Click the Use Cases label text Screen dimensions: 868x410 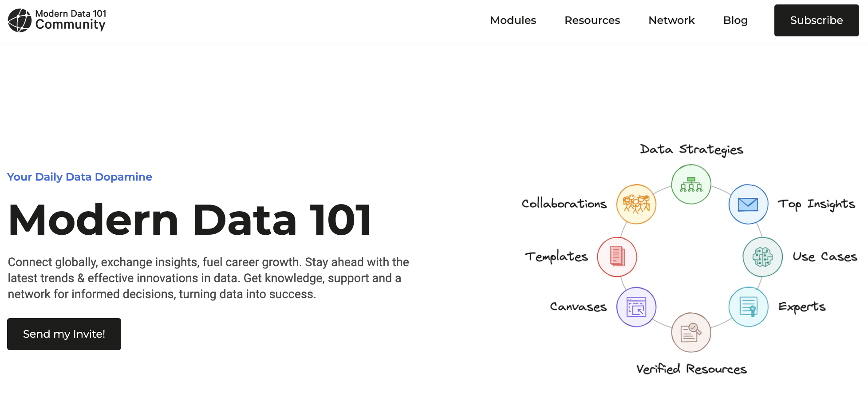pyautogui.click(x=825, y=256)
